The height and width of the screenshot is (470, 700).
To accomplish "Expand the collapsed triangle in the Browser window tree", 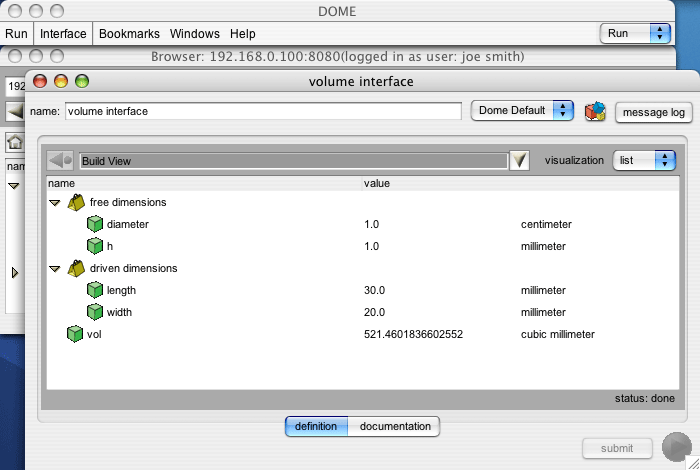I will (x=15, y=272).
